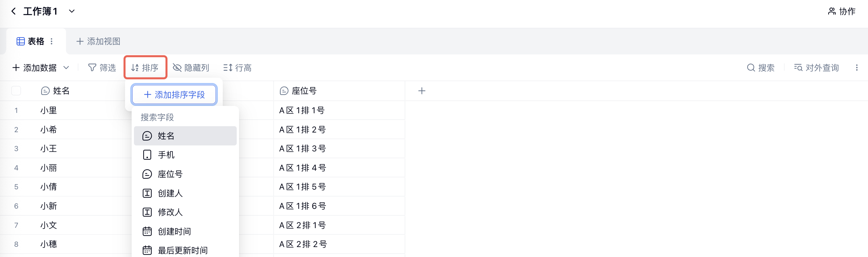This screenshot has width=868, height=257.
Task: Add a new column with plus icon
Action: point(422,91)
